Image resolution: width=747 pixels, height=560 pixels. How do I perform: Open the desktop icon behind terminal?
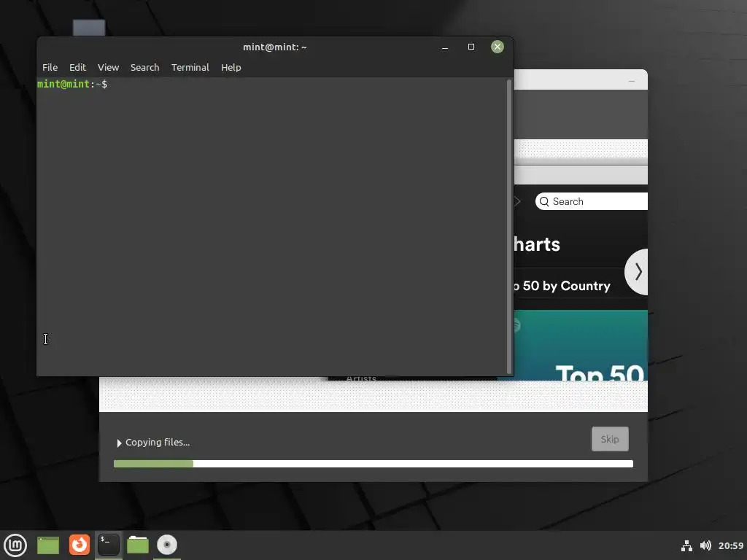[x=89, y=28]
